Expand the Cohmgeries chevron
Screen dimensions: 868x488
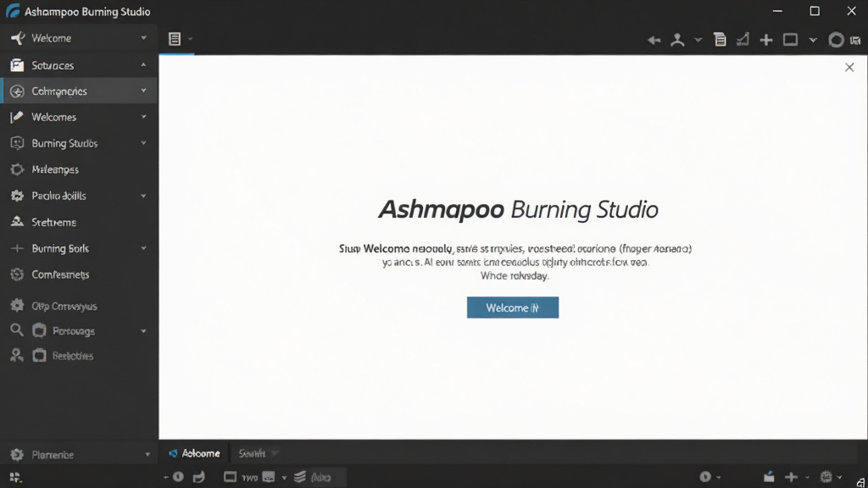(x=143, y=91)
